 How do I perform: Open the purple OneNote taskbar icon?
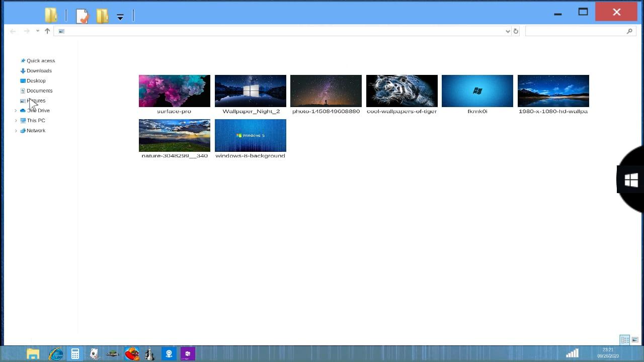pyautogui.click(x=188, y=354)
